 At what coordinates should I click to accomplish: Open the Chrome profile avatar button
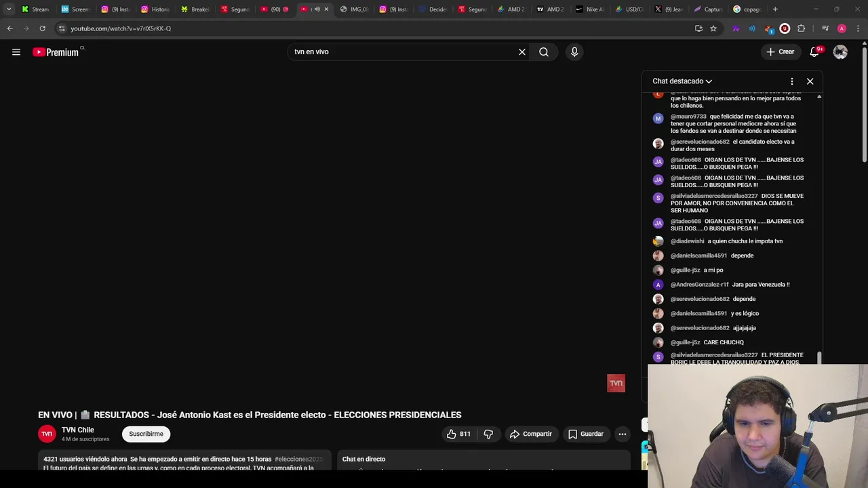click(842, 28)
